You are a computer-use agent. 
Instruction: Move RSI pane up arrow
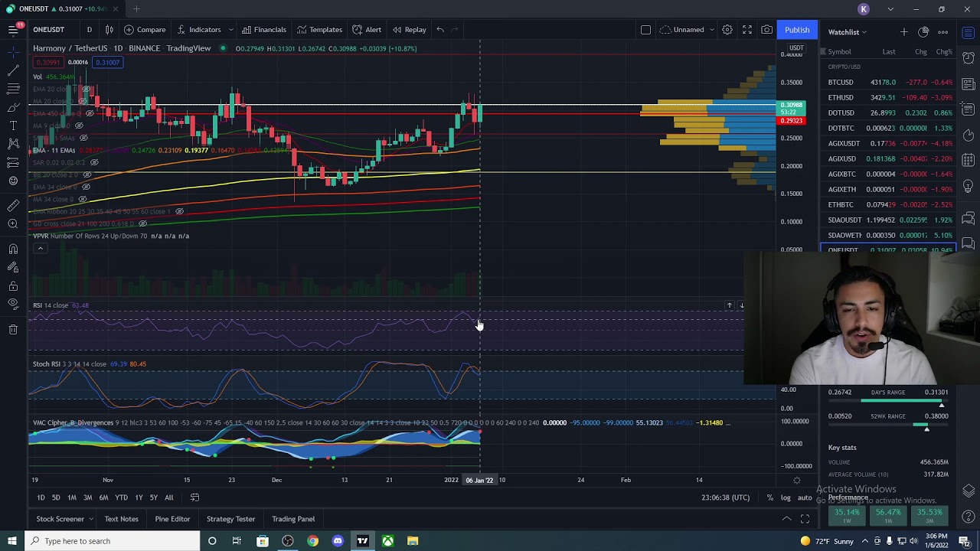[730, 305]
